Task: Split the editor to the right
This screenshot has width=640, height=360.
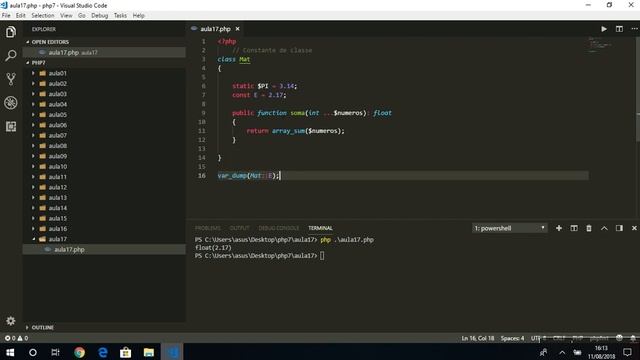Action: (x=619, y=29)
